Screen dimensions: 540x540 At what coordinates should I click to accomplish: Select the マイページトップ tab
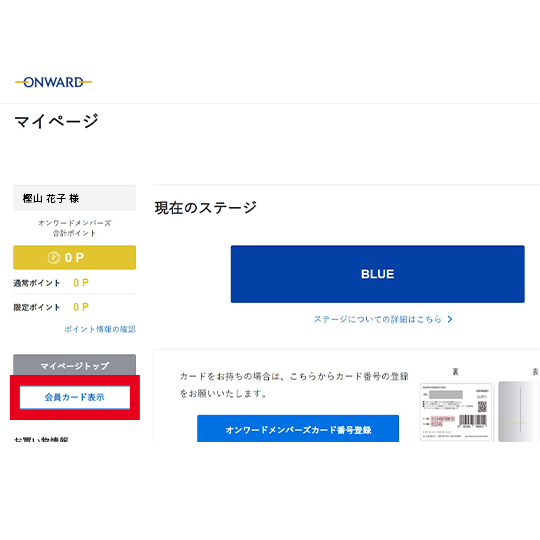(74, 365)
